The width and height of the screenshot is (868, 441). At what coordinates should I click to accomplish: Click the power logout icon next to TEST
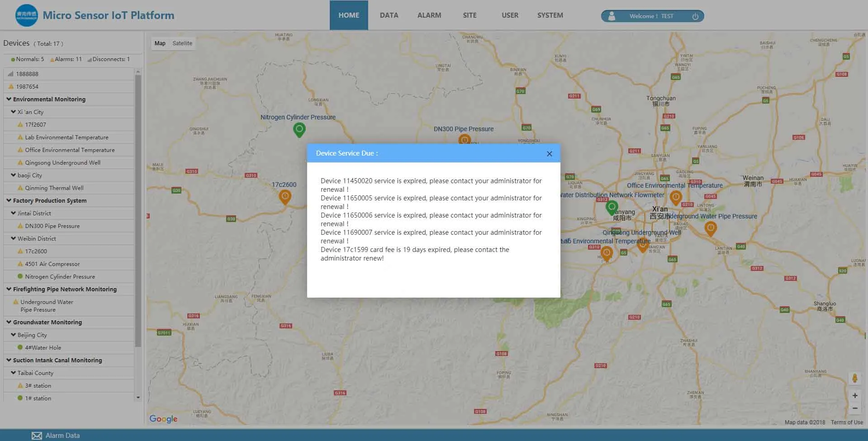[695, 16]
